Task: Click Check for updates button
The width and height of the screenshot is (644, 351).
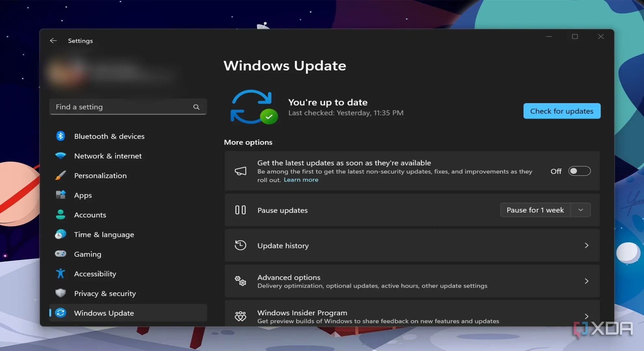Action: tap(562, 111)
